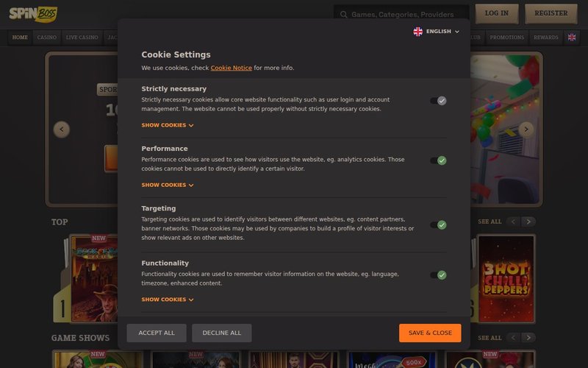Click the Register button
The width and height of the screenshot is (588, 368).
[551, 13]
